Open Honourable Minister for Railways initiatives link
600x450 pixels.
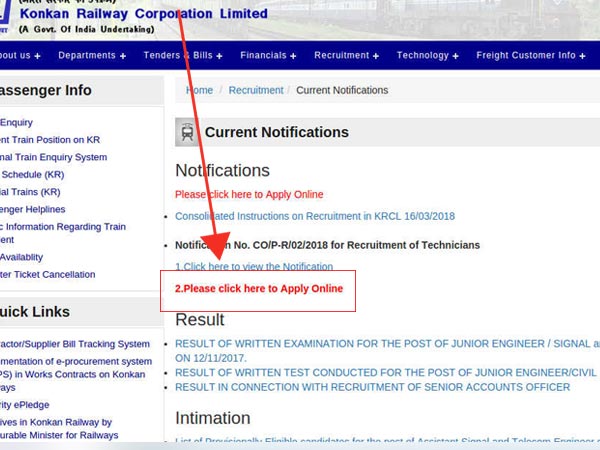[59, 429]
